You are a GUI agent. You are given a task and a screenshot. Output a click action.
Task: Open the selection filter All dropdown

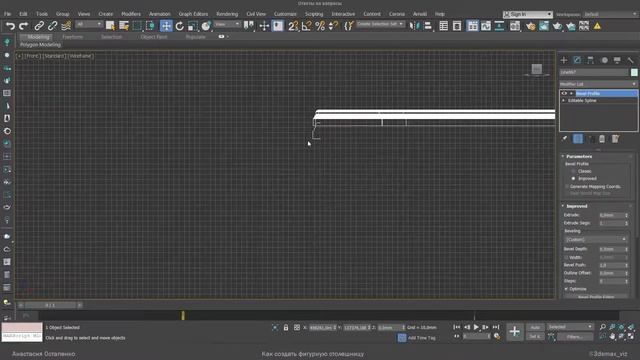(x=89, y=24)
